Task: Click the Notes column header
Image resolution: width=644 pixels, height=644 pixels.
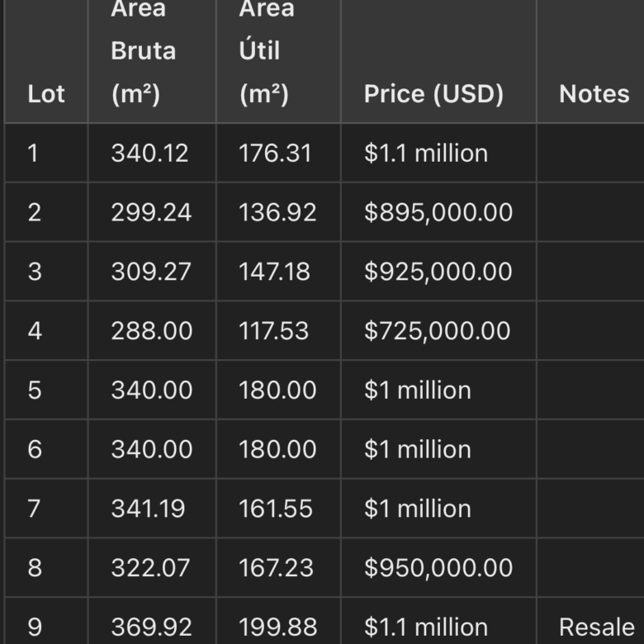Action: [x=594, y=94]
